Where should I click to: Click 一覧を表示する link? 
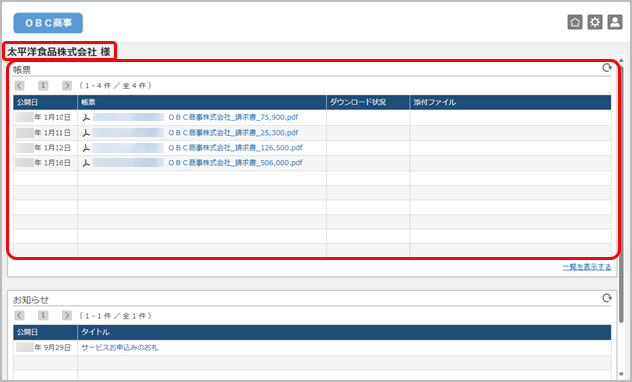click(x=587, y=267)
